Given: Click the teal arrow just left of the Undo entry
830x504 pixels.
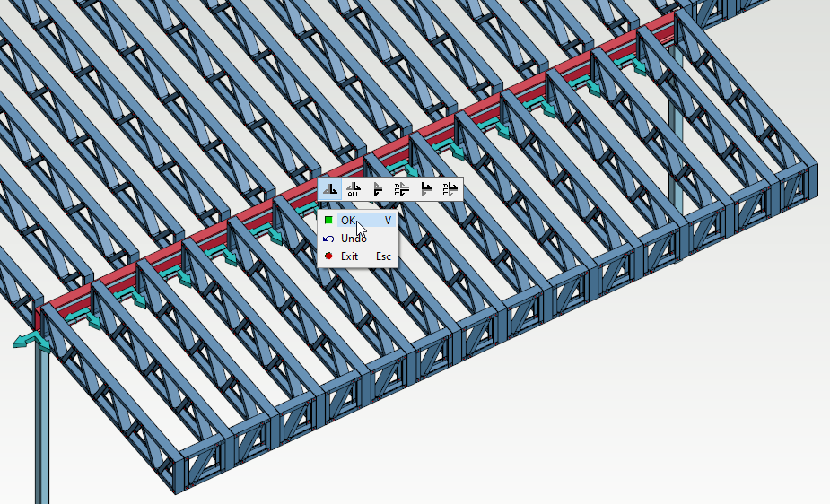Looking at the screenshot, I should click(x=270, y=236).
